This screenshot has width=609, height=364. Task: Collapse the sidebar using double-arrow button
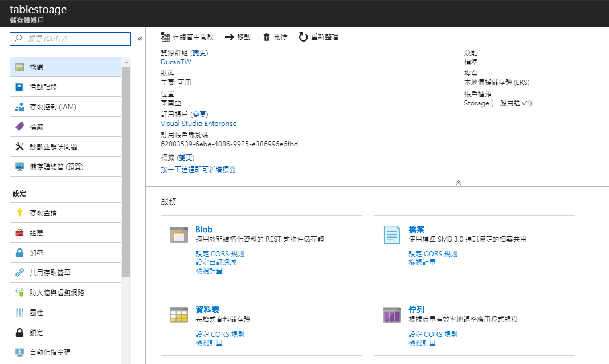pos(140,39)
